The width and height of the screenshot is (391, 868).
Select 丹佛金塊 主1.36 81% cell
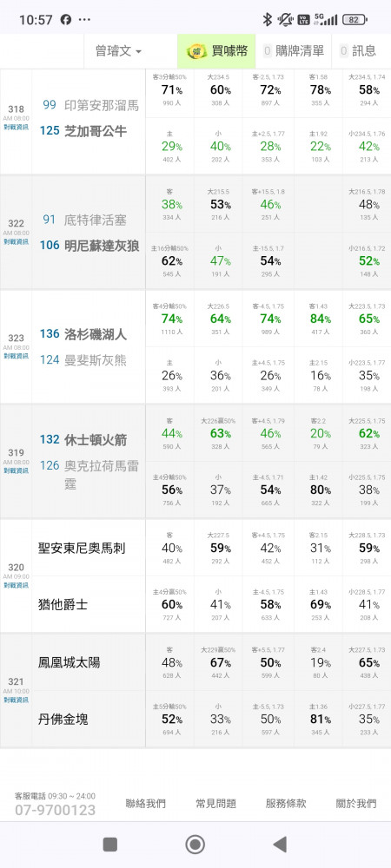click(319, 719)
